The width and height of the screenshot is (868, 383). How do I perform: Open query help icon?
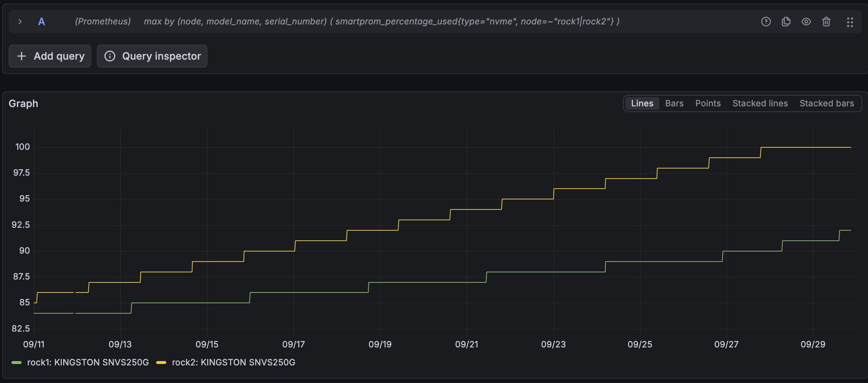[x=766, y=22]
